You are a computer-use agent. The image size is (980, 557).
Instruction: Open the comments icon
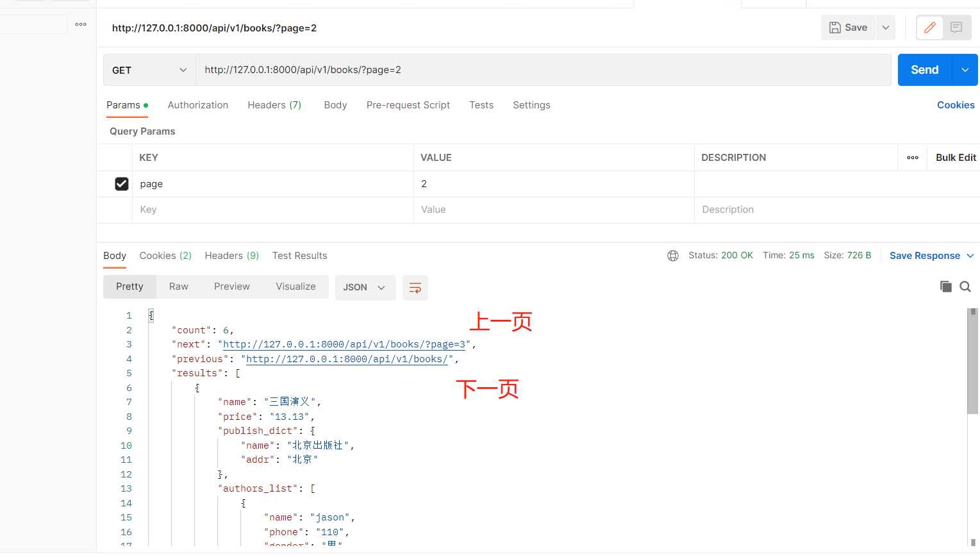pos(956,28)
